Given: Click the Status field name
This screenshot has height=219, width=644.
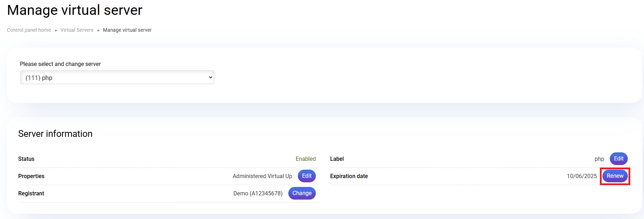Looking at the screenshot, I should (x=26, y=159).
